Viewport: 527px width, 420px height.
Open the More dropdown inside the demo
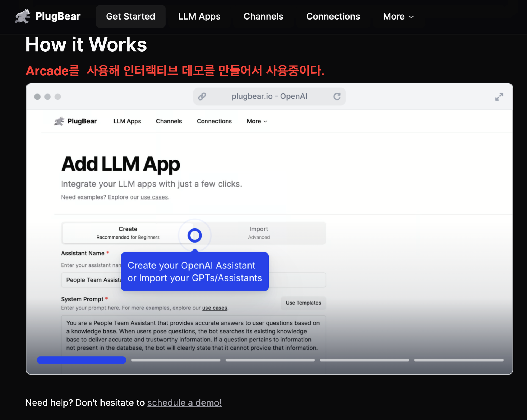(256, 121)
